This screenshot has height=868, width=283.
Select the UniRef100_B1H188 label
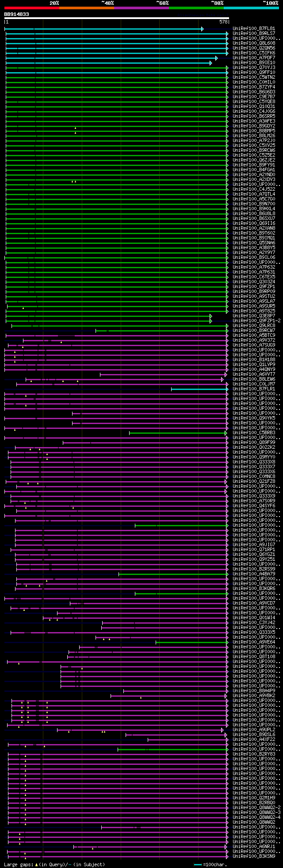(254, 360)
